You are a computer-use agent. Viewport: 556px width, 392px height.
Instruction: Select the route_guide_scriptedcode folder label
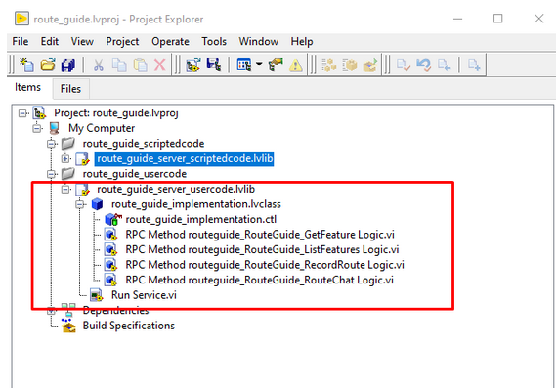pos(144,144)
